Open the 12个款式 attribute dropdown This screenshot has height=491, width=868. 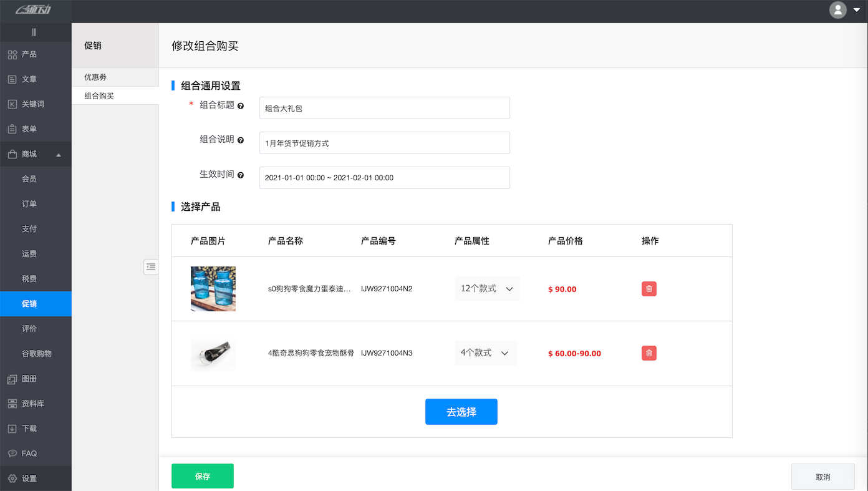click(487, 288)
